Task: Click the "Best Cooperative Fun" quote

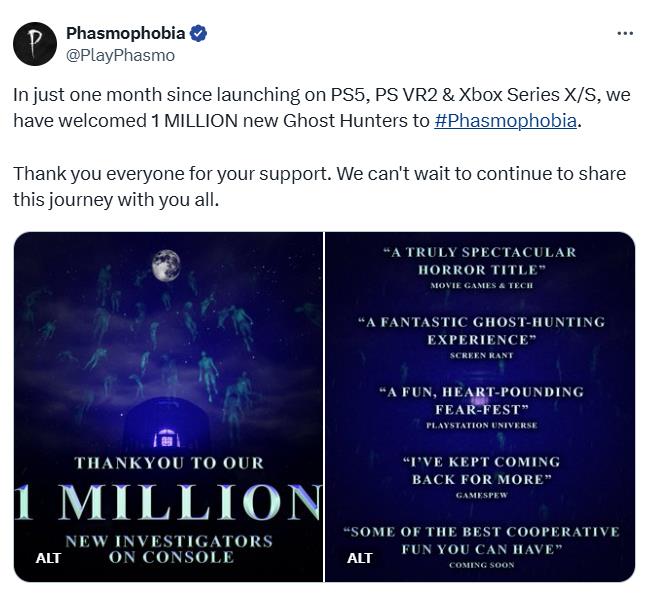Action: click(x=480, y=541)
